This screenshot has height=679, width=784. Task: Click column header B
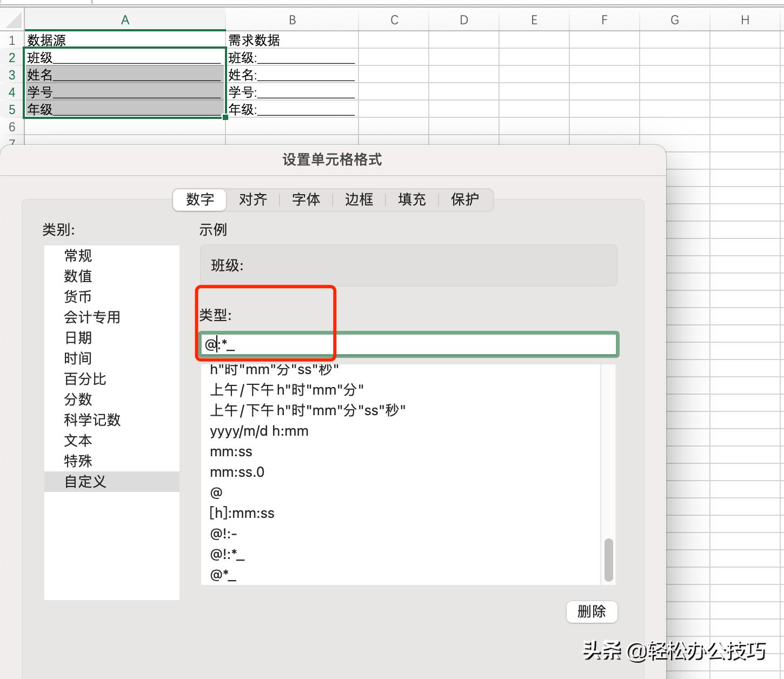point(292,19)
